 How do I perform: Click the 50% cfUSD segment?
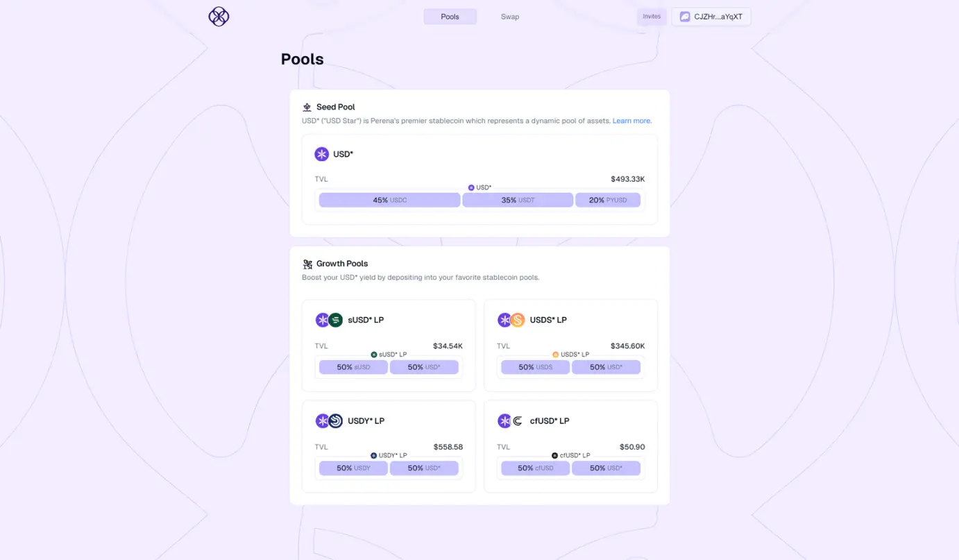[535, 468]
